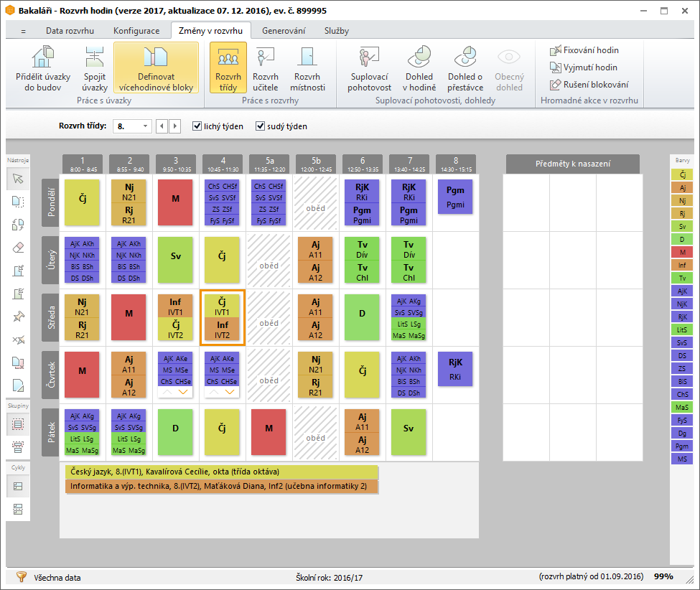Go to next class with right arrow
700x590 pixels.
point(175,126)
